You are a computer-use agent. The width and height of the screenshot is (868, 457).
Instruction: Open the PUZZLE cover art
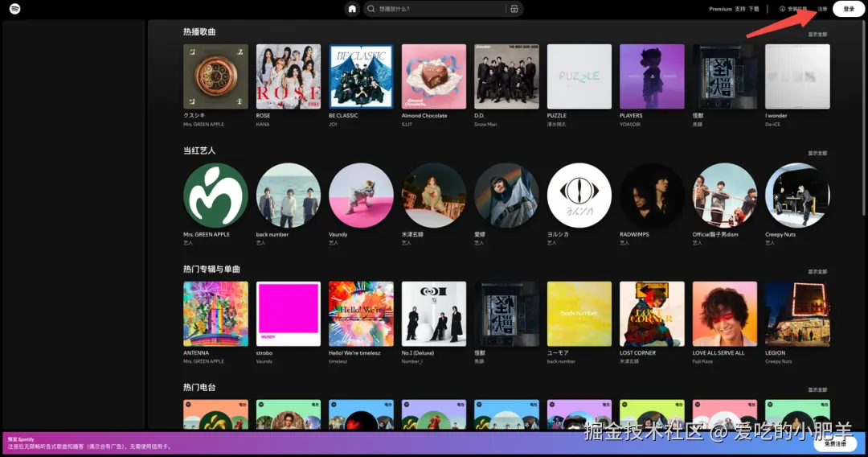579,76
